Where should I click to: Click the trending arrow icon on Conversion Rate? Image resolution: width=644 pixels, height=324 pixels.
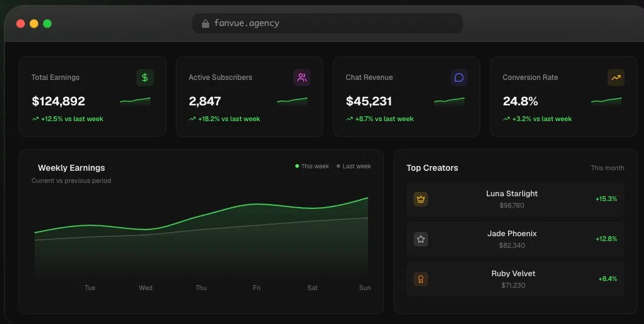616,78
